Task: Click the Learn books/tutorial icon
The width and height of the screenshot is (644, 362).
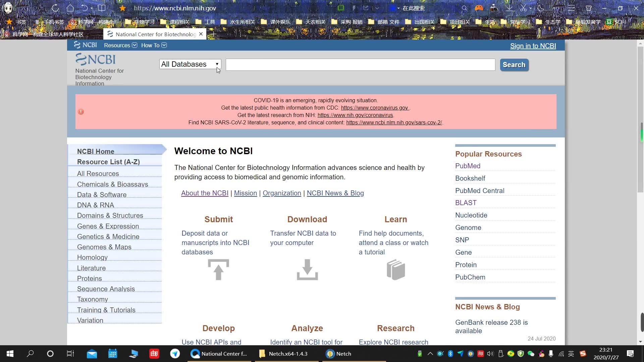Action: tap(396, 269)
